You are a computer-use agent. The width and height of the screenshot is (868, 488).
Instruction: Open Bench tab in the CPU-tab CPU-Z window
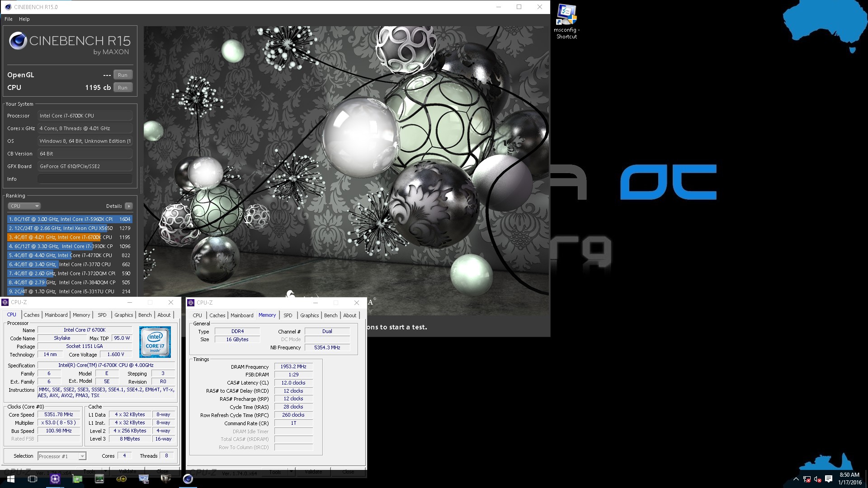point(145,315)
